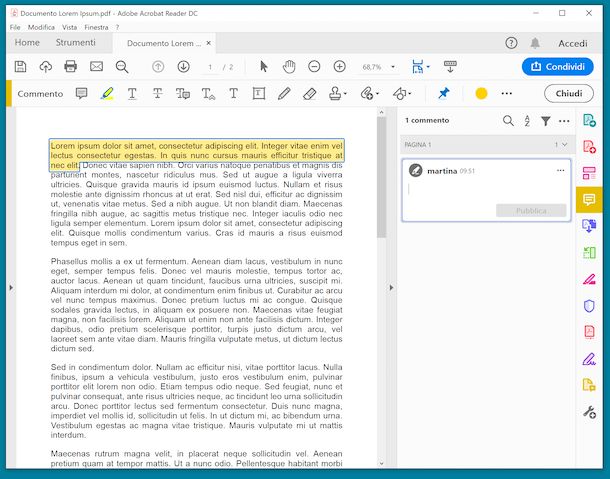Click the scrolling mode icon

point(450,67)
